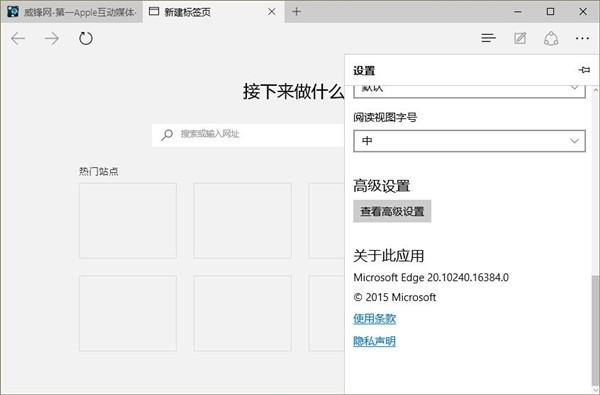Click the magnifier icon in the search box
This screenshot has width=600, height=395.
coord(167,134)
